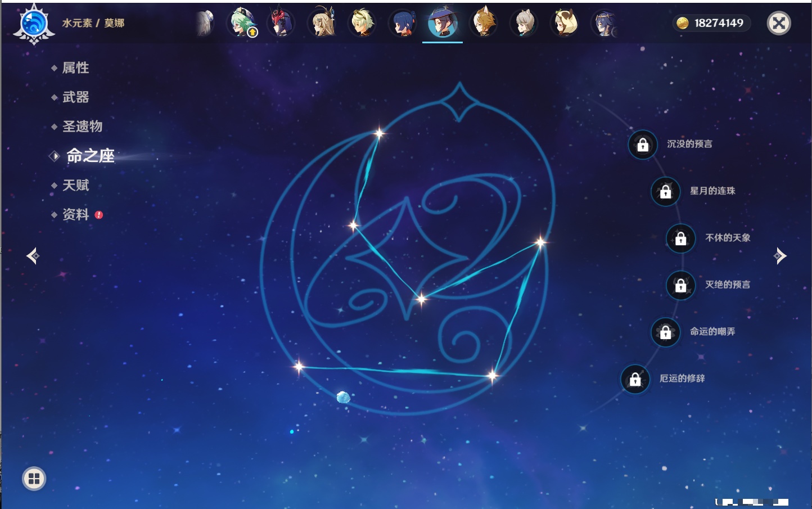Open constellation label 灭绝的预言

(x=728, y=285)
